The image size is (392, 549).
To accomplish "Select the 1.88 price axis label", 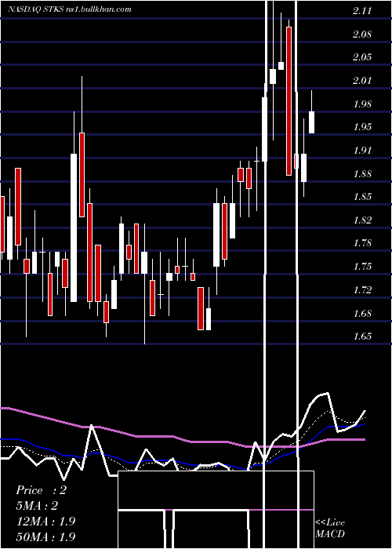I will point(362,173).
